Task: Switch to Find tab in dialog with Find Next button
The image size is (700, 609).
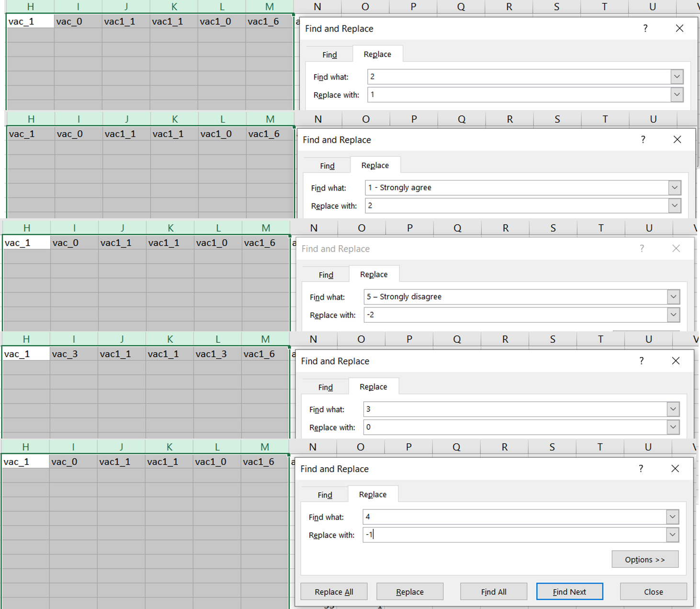Action: click(325, 495)
